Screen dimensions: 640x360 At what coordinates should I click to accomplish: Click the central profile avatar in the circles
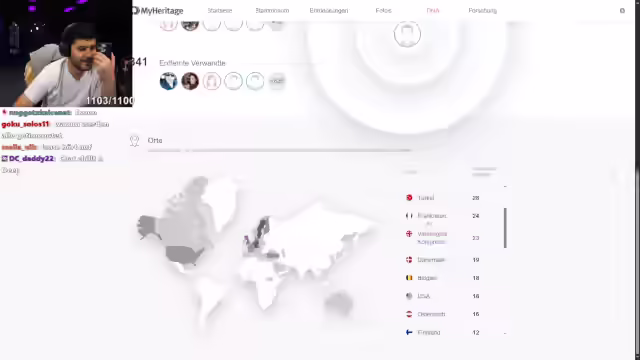tap(407, 34)
